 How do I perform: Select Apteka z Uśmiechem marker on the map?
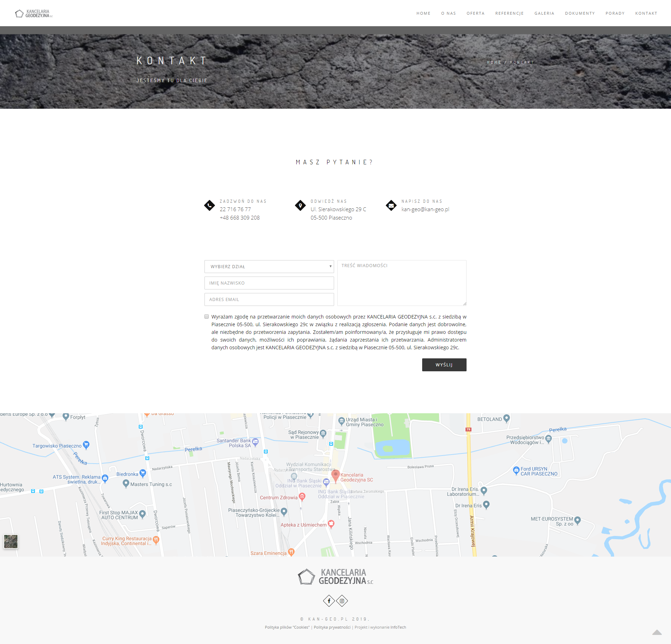(x=331, y=524)
